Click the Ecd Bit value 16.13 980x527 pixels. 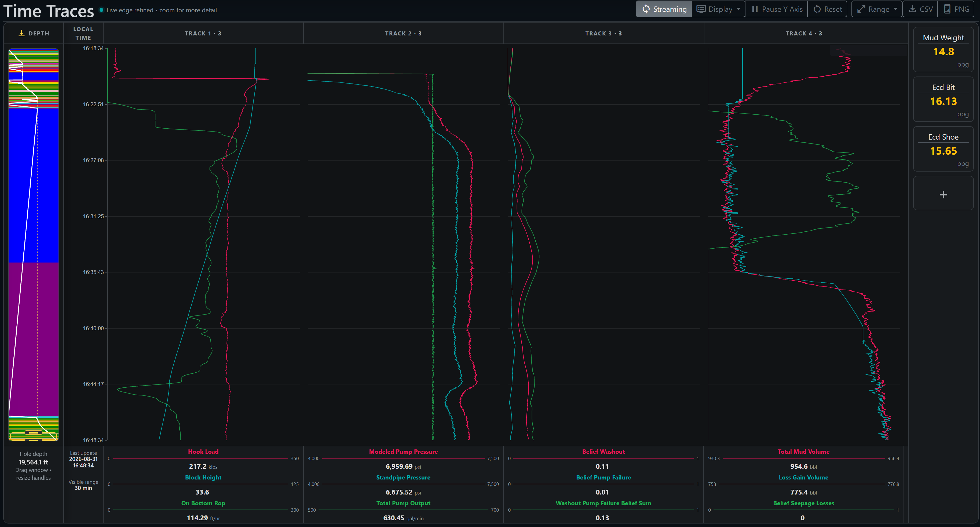(x=943, y=101)
